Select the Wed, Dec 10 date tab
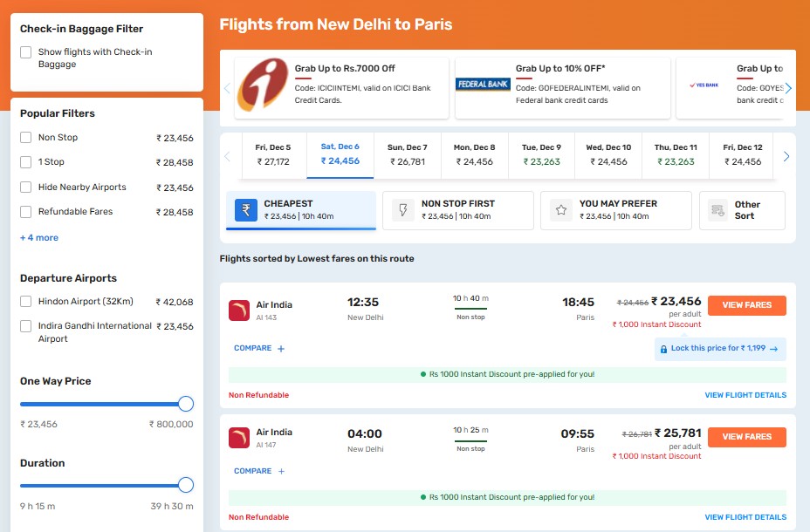This screenshot has width=810, height=532. (x=608, y=154)
